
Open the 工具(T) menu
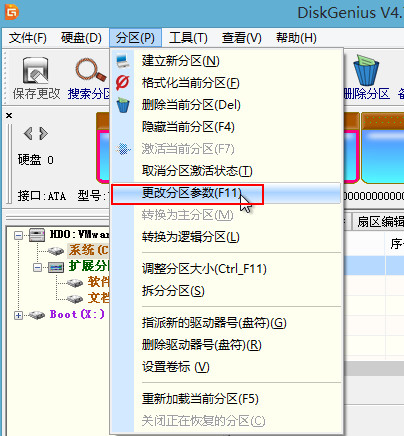188,38
